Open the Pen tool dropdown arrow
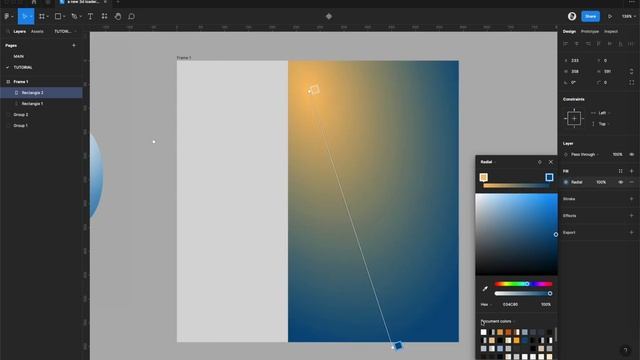Screen dimensions: 640x360 [x=80, y=17]
